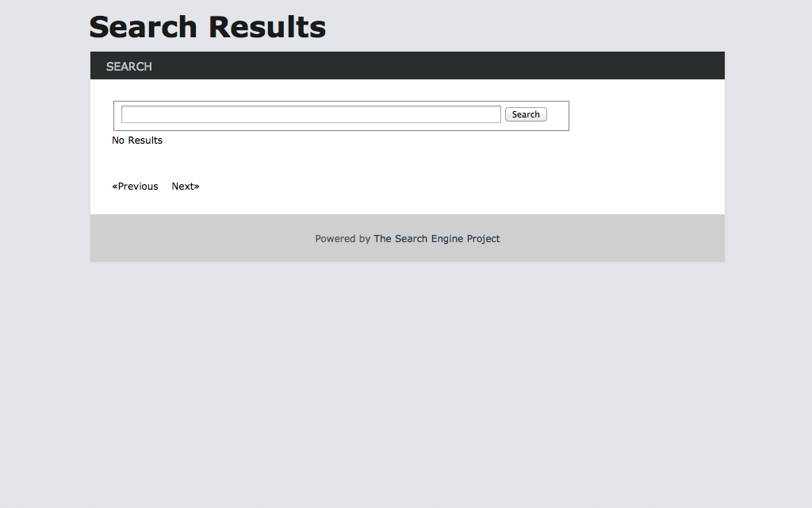The image size is (812, 508).
Task: Click the «Previous pagination link
Action: point(135,186)
